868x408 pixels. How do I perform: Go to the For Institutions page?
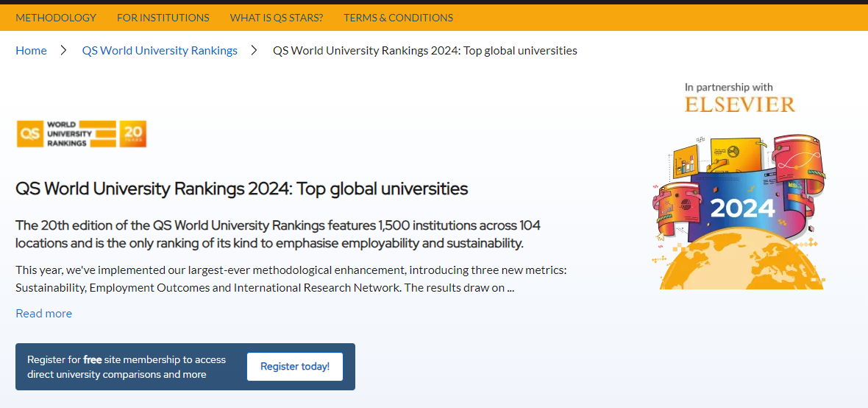(163, 18)
